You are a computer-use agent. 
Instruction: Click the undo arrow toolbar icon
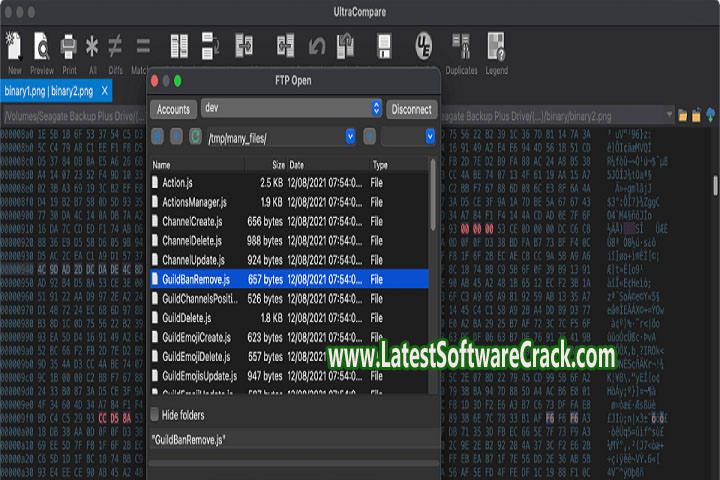[x=317, y=46]
